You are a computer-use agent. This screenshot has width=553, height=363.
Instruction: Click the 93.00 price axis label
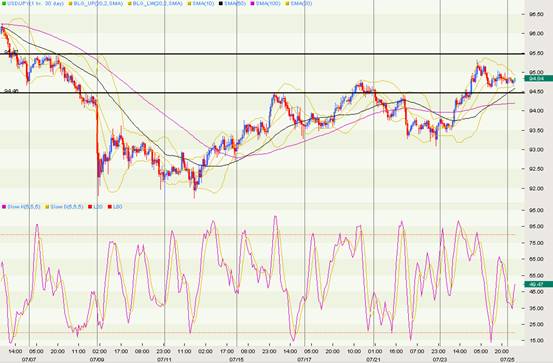tap(536, 150)
